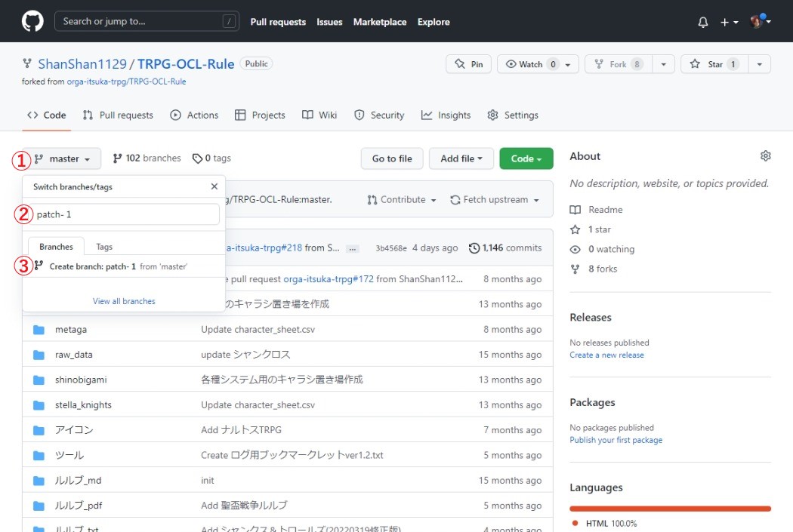Close the Switch branches/tags popup
This screenshot has height=532, width=793.
tap(214, 186)
